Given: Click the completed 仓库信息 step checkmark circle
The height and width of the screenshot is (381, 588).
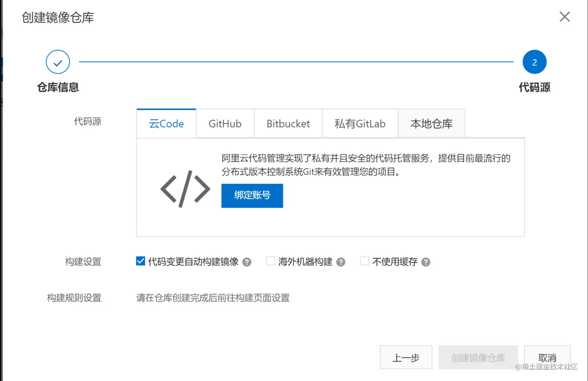Looking at the screenshot, I should pos(58,62).
